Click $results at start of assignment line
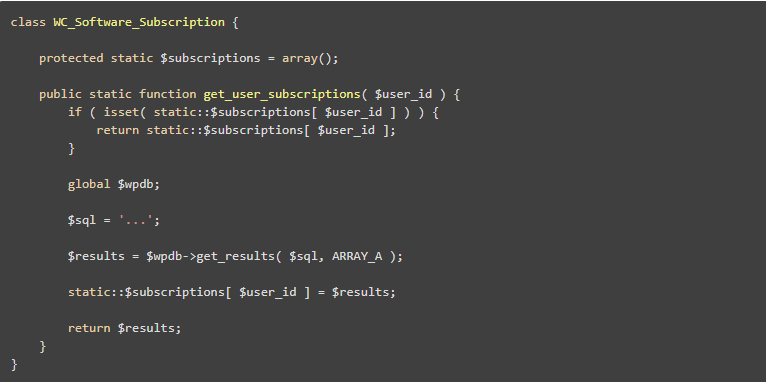The image size is (766, 382). [96, 256]
